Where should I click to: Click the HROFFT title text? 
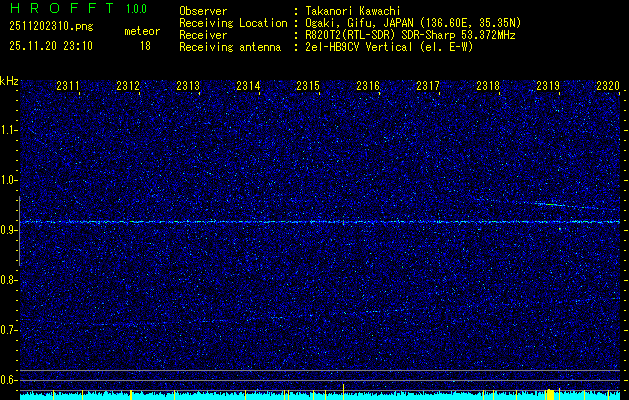[56, 9]
